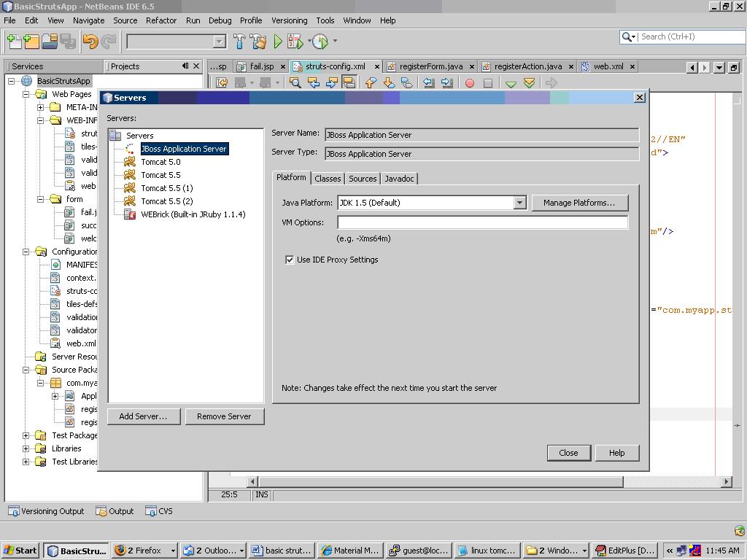Viewport: 747px width, 560px height.
Task: Open the Versioning menu
Action: [289, 20]
